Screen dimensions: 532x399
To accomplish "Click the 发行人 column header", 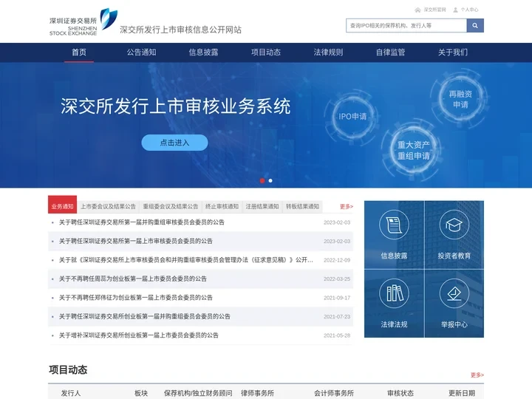I will pos(71,393).
